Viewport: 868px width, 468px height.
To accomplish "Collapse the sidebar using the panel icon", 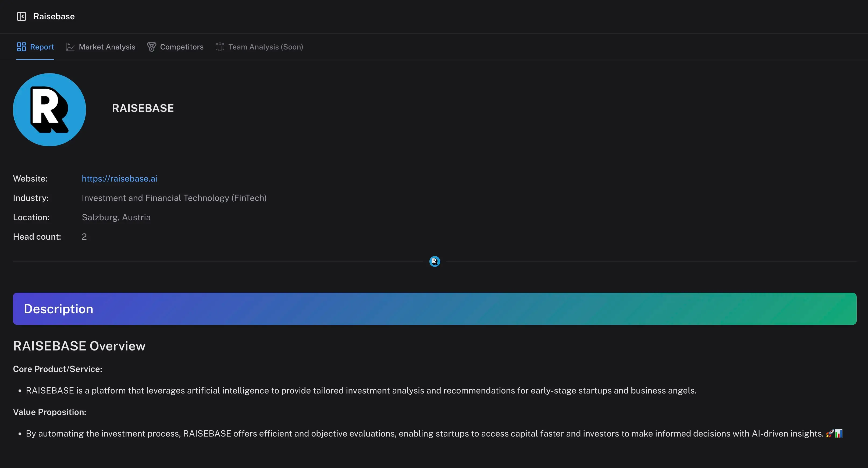I will 21,16.
